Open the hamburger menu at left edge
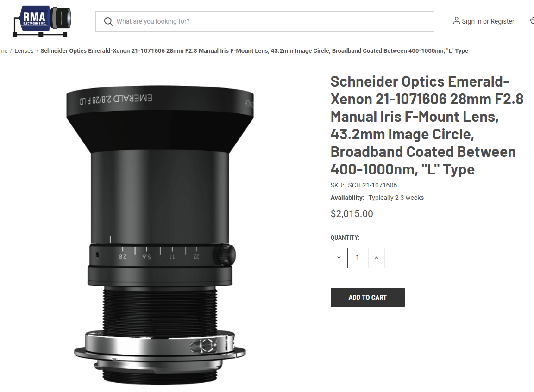The width and height of the screenshot is (534, 392). point(0,21)
